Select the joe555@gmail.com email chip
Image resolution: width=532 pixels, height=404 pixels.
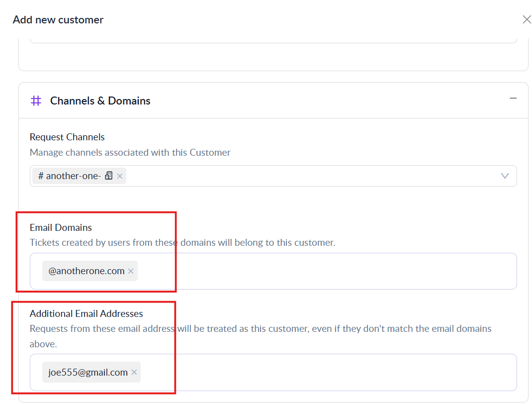point(88,373)
